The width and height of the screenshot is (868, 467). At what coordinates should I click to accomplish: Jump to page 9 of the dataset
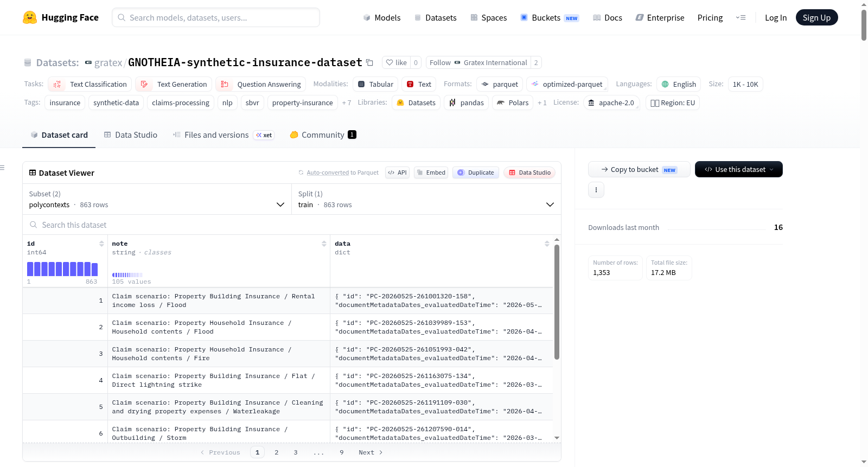[342, 452]
